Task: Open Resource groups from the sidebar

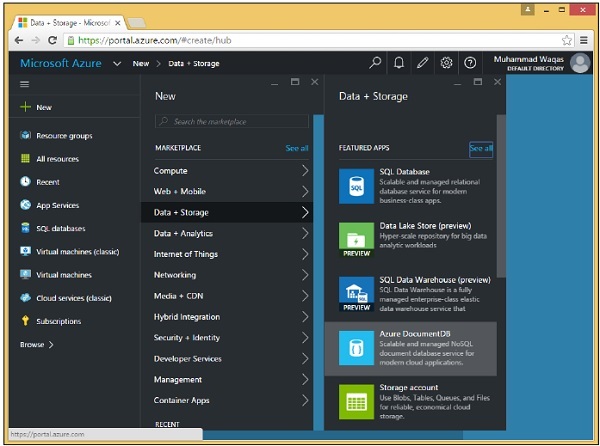Action: pos(64,135)
